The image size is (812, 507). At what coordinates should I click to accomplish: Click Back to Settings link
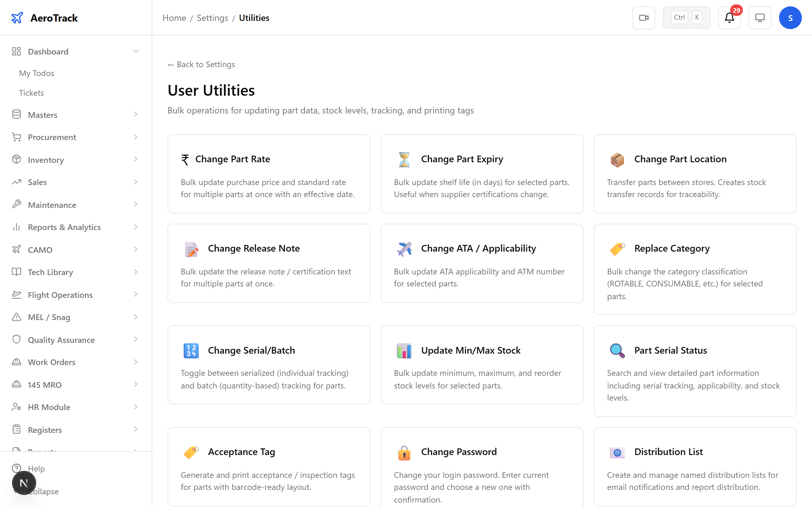[201, 64]
